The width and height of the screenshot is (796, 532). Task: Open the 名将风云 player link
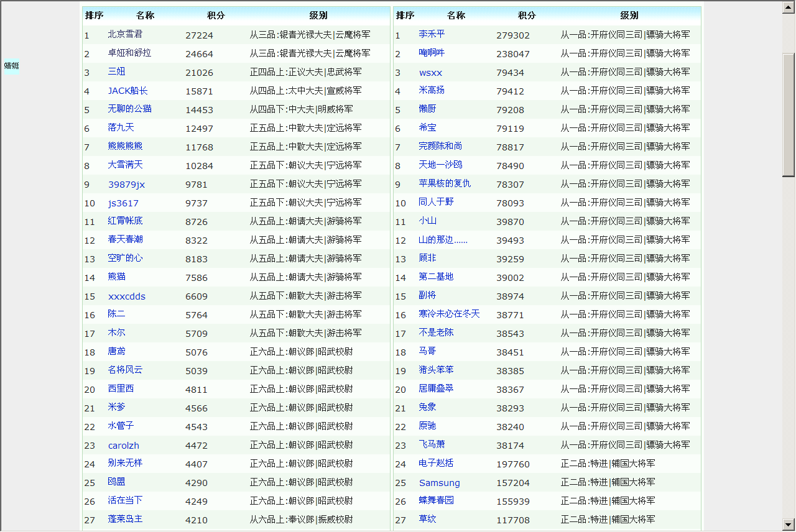(x=126, y=370)
